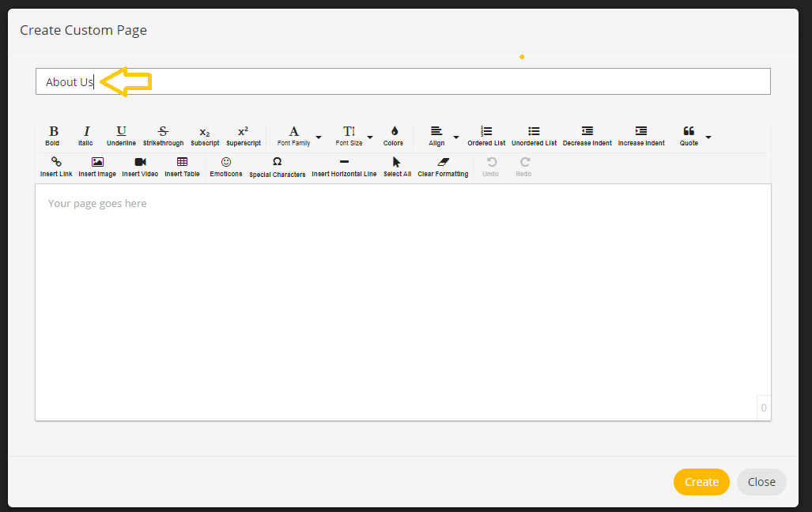Apply Bold formatting
This screenshot has width=812, height=512.
[53, 136]
